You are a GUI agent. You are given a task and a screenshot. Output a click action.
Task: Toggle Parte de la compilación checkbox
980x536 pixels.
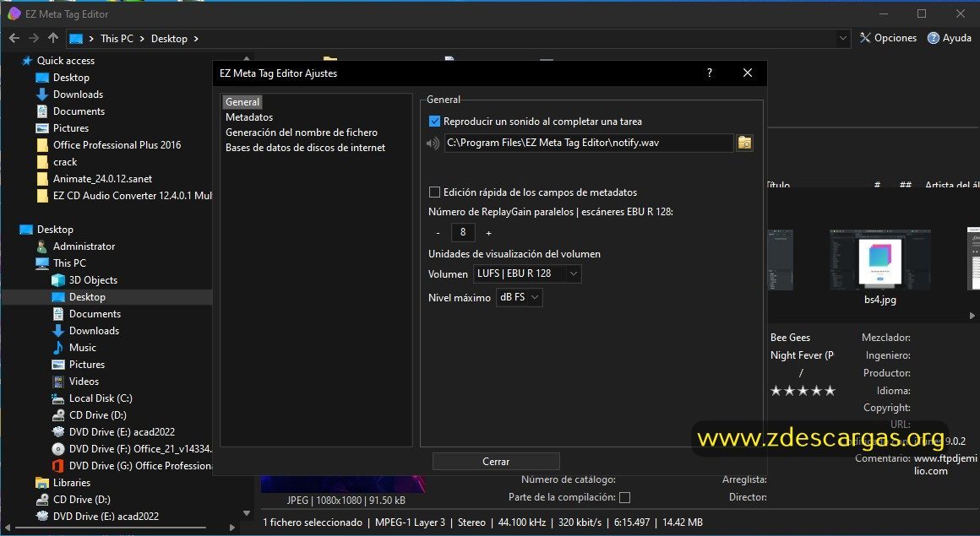624,497
